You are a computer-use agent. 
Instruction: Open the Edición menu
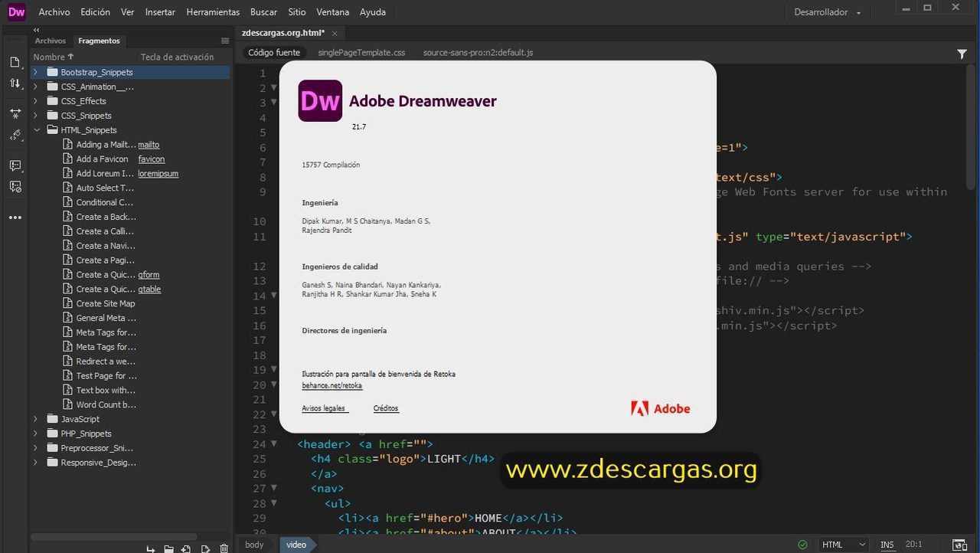click(x=96, y=12)
